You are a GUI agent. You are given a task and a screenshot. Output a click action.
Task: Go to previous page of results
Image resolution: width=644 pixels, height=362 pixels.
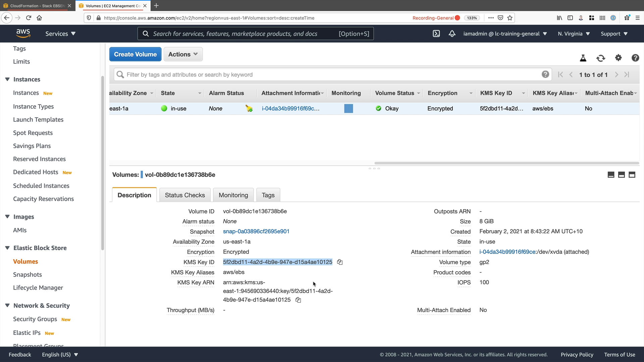tap(571, 75)
